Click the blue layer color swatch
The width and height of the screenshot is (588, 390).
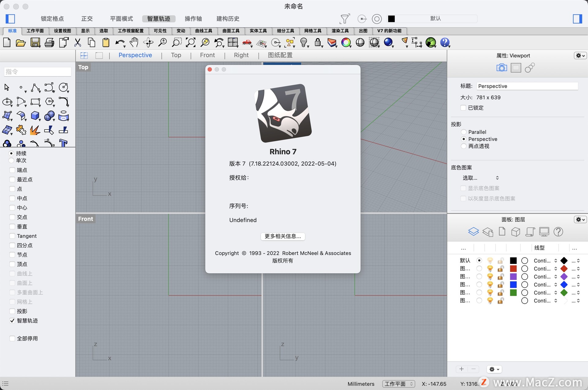[x=513, y=285]
